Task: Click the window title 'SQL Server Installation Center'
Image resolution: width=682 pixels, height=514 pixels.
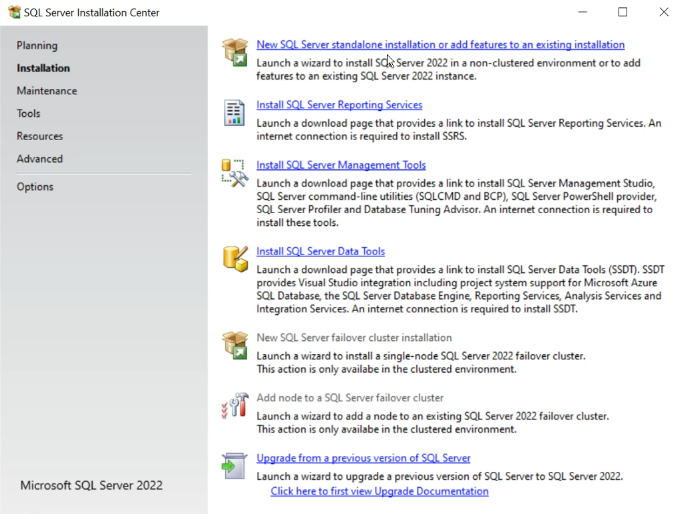Action: (91, 13)
